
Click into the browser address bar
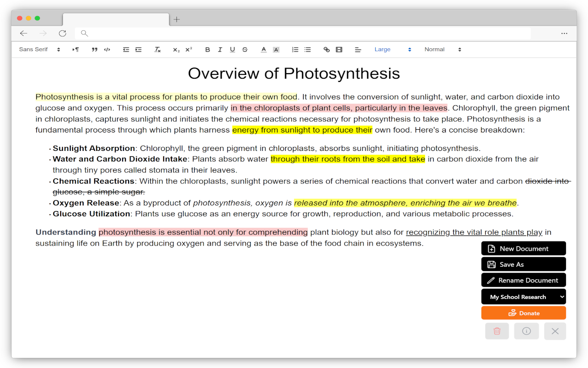[303, 33]
